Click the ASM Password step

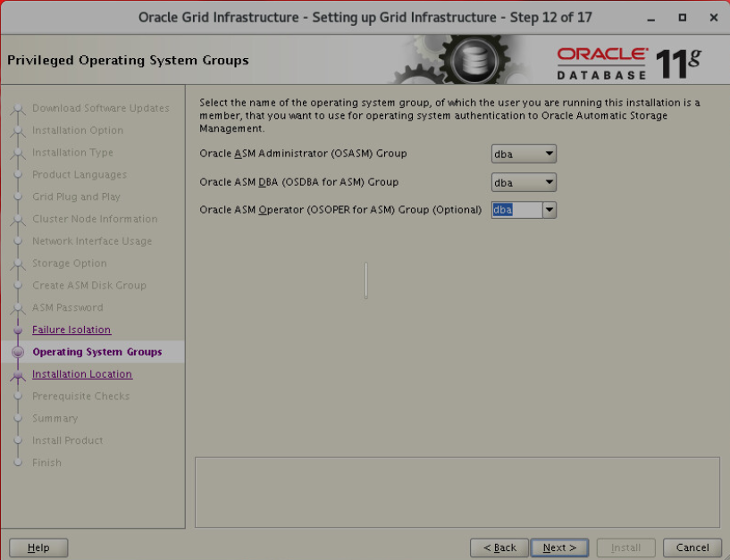tap(68, 307)
